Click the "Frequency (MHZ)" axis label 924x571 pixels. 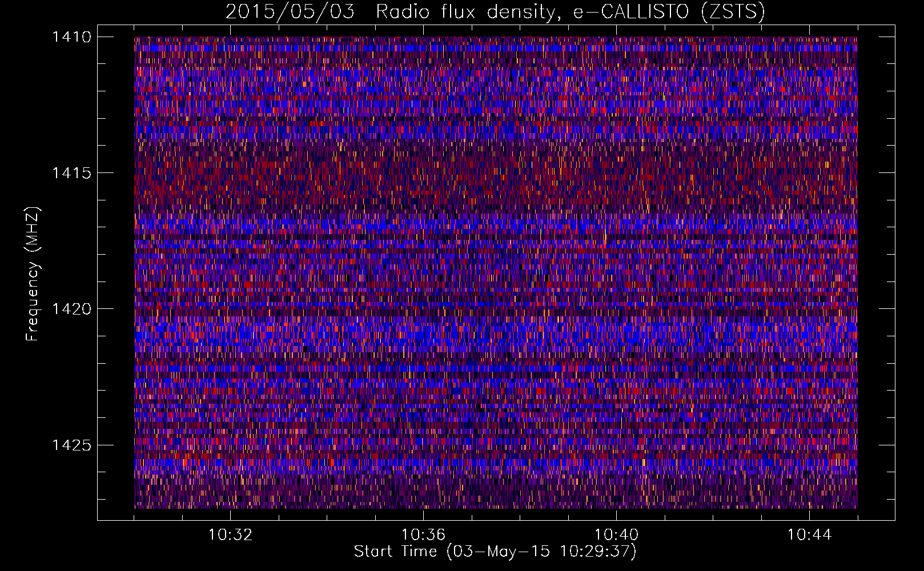point(33,274)
